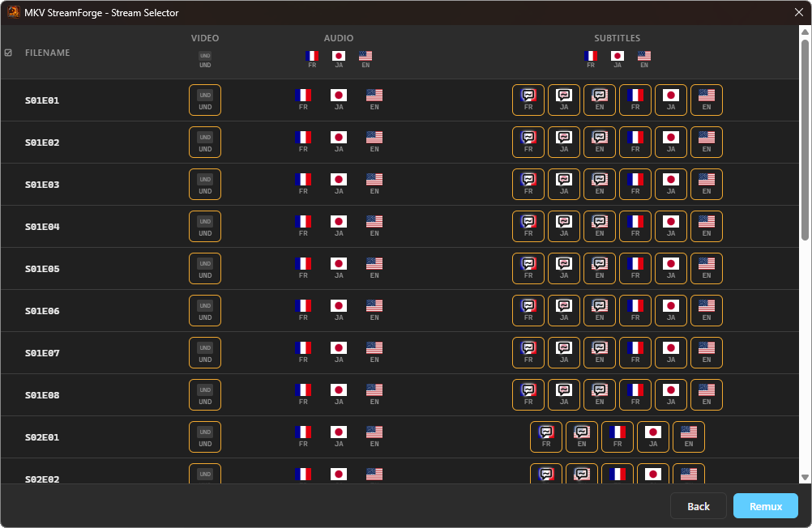
Task: Toggle English forced subtitle bubble for S01E08
Action: point(600,395)
